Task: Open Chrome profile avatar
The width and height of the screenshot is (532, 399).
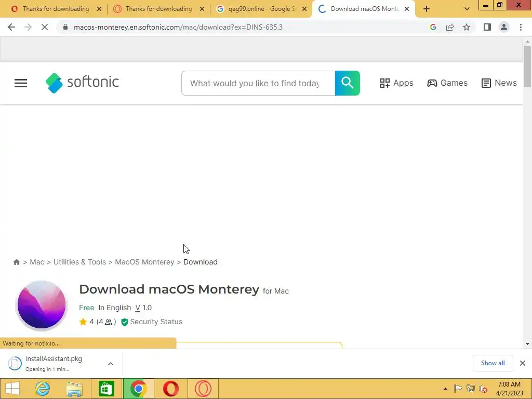Action: [x=504, y=27]
